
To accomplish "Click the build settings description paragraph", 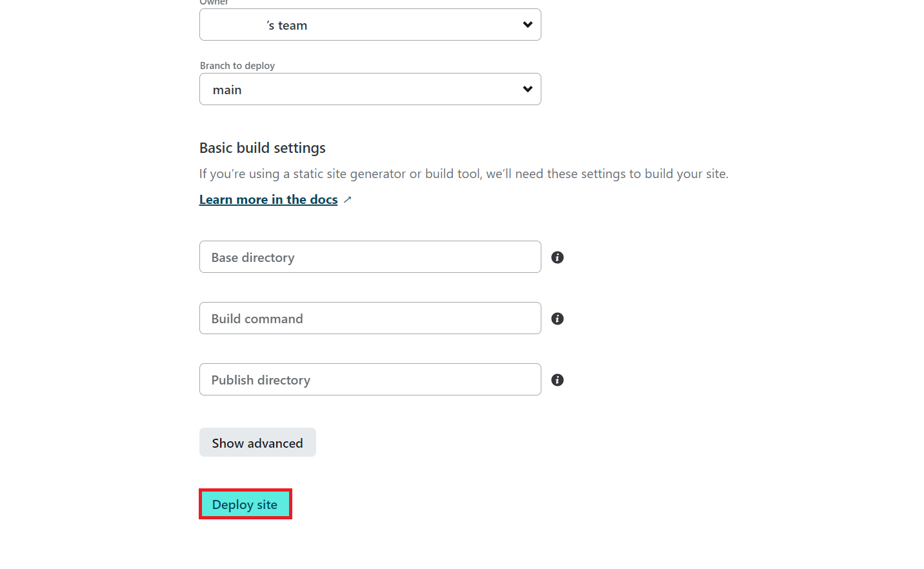I will point(464,174).
